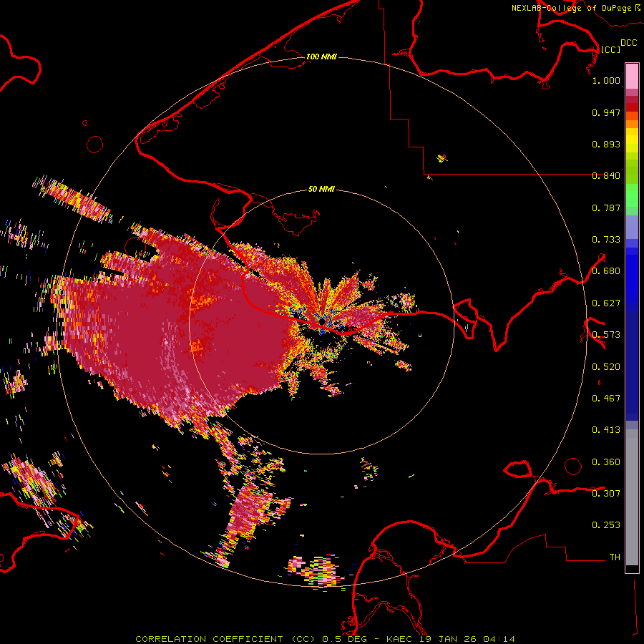Click the 0.573 legend value
This screenshot has width=644, height=644.
(x=606, y=335)
